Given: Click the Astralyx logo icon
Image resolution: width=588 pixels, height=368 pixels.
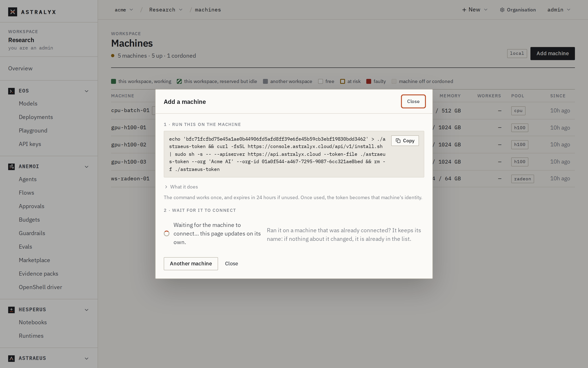Looking at the screenshot, I should (x=12, y=12).
